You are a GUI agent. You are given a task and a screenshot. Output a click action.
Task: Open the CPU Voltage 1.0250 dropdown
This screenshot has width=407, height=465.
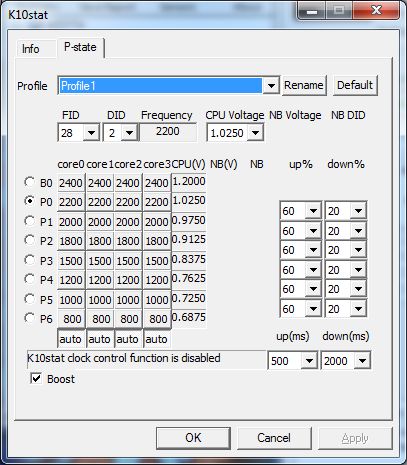pos(255,133)
